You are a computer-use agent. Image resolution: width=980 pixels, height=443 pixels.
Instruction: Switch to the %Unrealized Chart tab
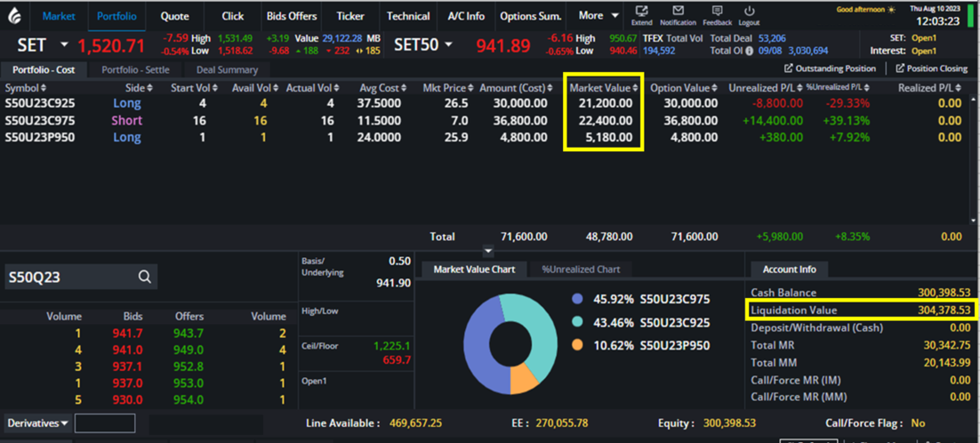click(581, 269)
